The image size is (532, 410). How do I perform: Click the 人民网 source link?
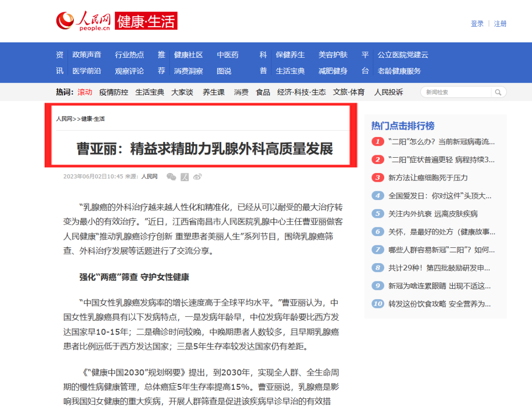pyautogui.click(x=149, y=176)
